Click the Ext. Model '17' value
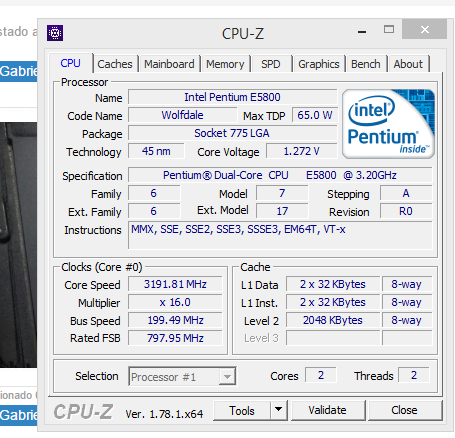This screenshot has height=438, width=455. [x=282, y=211]
